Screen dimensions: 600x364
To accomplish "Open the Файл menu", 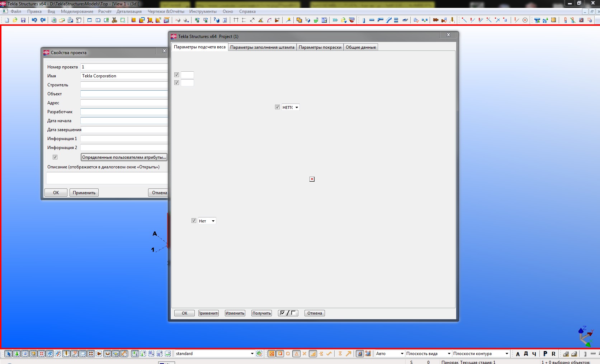I will point(16,11).
